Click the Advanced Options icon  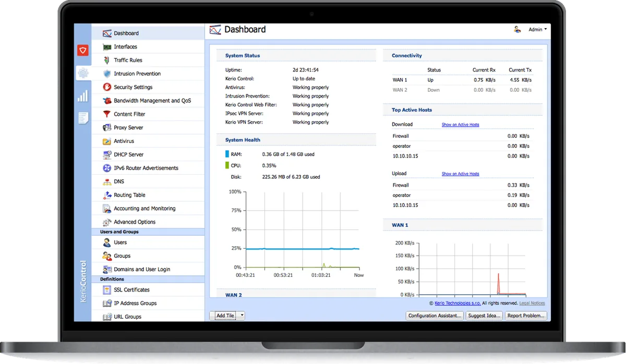(x=107, y=222)
